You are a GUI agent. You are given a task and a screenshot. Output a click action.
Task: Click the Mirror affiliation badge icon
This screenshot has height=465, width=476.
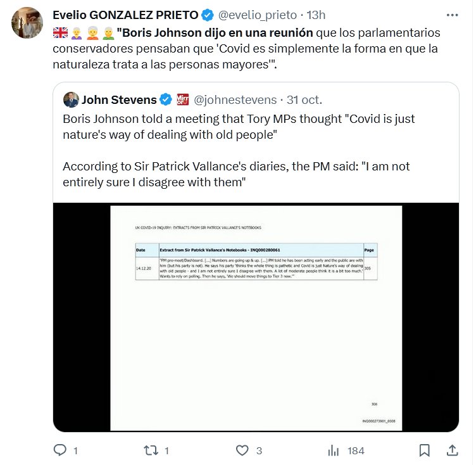pos(182,99)
